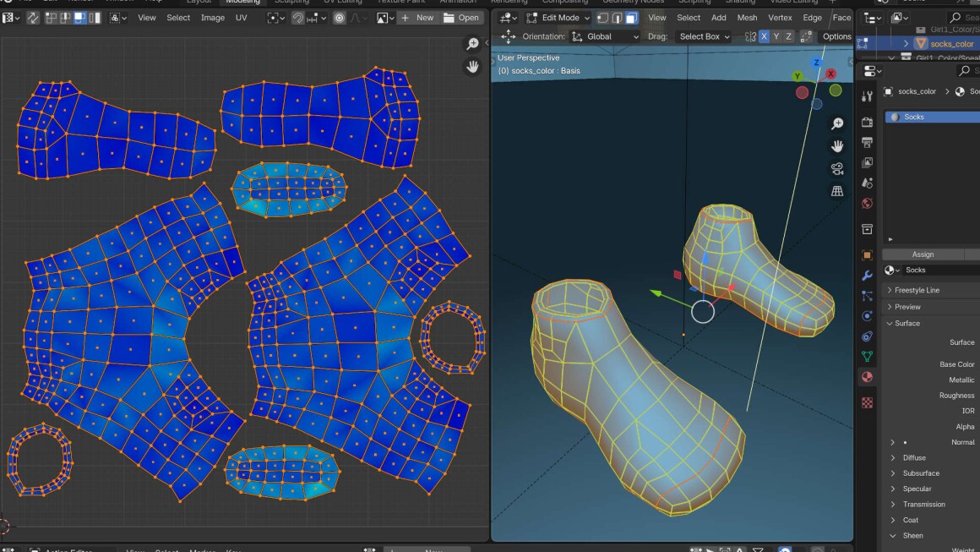
Task: Select socks_color object in outliner
Action: [951, 44]
